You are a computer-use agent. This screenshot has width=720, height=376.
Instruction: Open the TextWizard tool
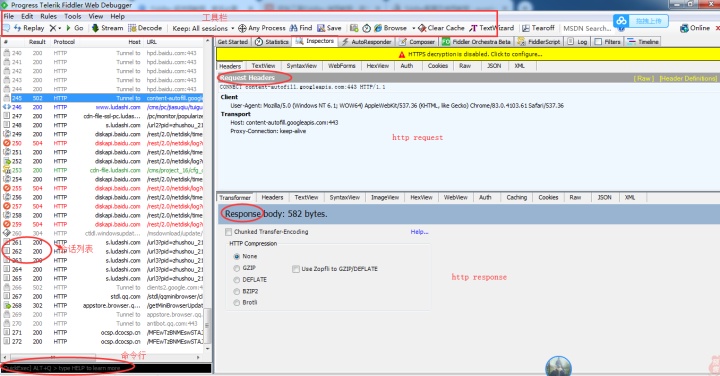coord(491,28)
